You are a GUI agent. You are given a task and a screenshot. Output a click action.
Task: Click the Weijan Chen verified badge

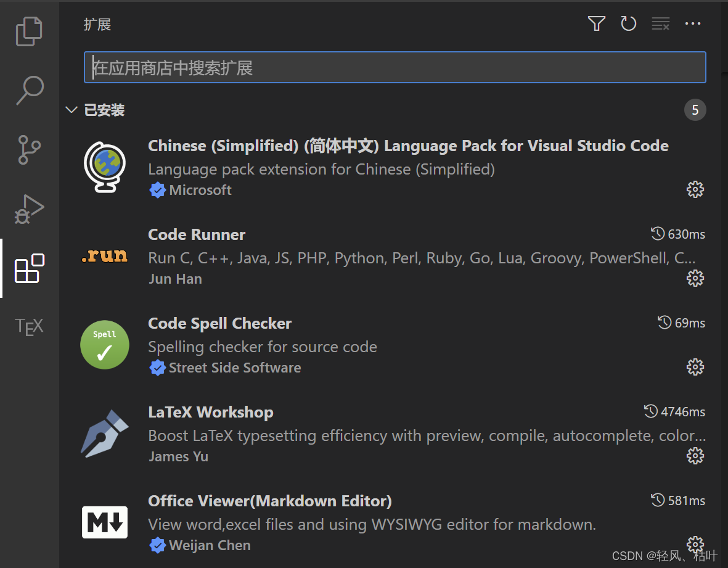(x=157, y=545)
